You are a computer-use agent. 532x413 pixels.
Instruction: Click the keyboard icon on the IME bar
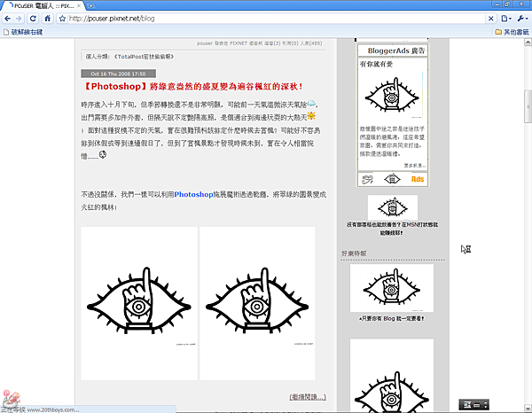[477, 405]
